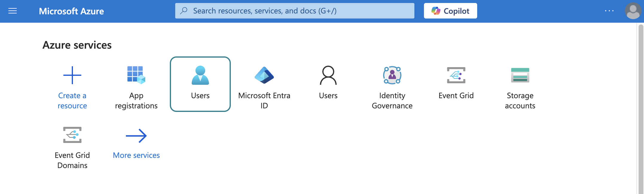Image resolution: width=644 pixels, height=194 pixels.
Task: Open the portal hamburger menu
Action: [13, 11]
